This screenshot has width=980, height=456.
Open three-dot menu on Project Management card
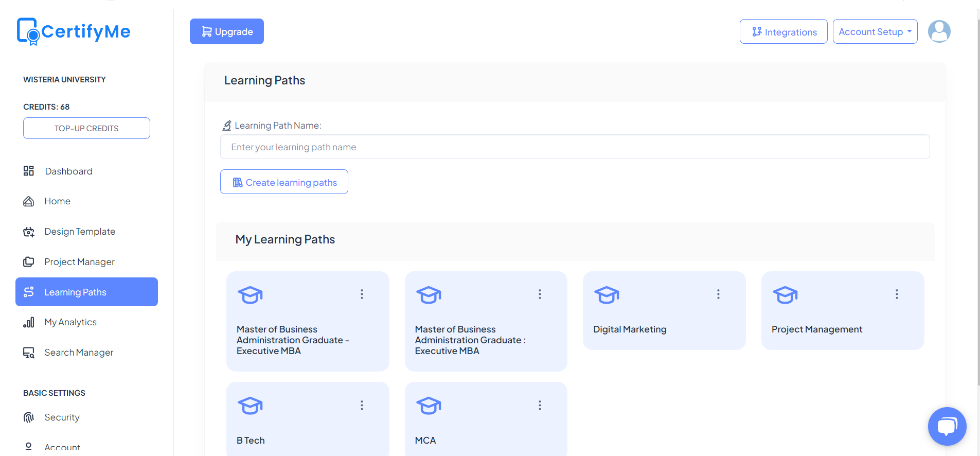897,294
